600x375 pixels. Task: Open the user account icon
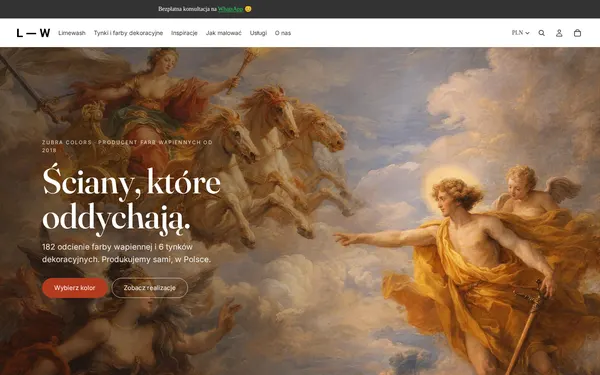tap(559, 33)
